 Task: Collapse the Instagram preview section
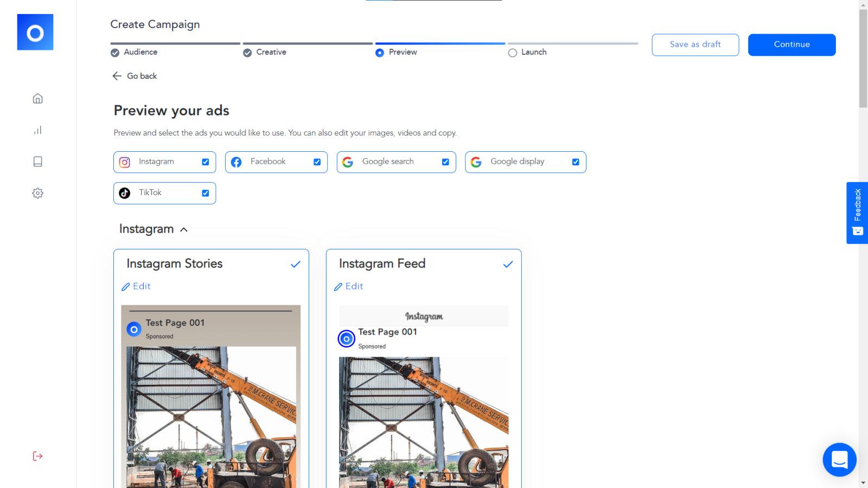tap(184, 229)
